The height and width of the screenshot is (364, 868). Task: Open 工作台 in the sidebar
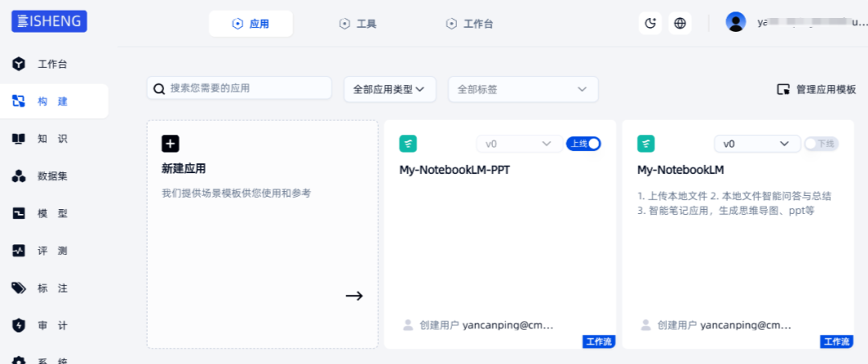click(54, 64)
